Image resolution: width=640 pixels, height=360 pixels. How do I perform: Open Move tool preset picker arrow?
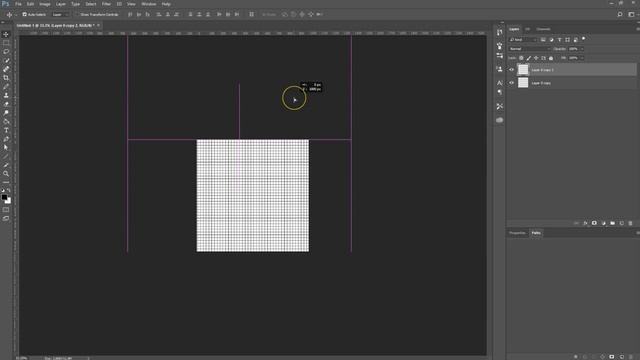coord(16,14)
